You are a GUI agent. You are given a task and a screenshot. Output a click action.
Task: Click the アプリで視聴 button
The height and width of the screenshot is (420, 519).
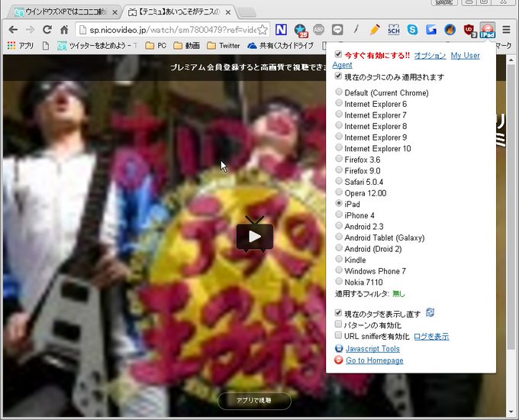point(254,400)
